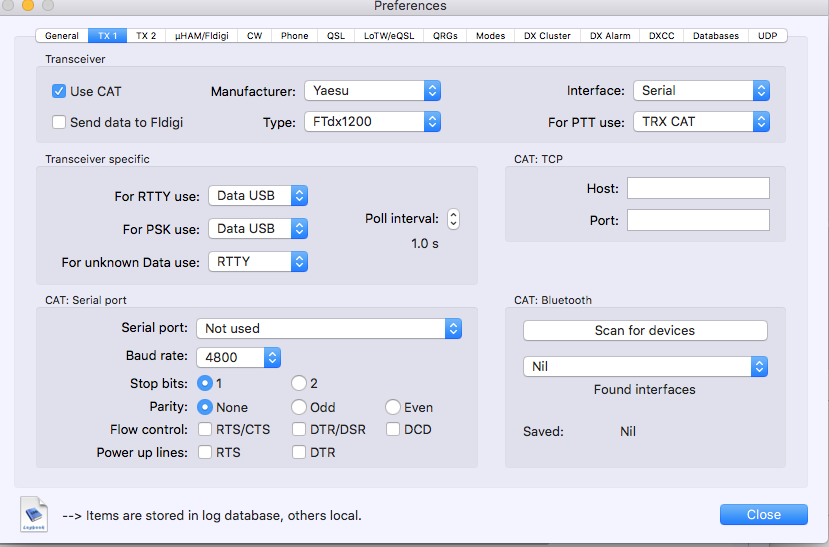Open the Serial port dropdown
This screenshot has width=829, height=547.
point(328,328)
